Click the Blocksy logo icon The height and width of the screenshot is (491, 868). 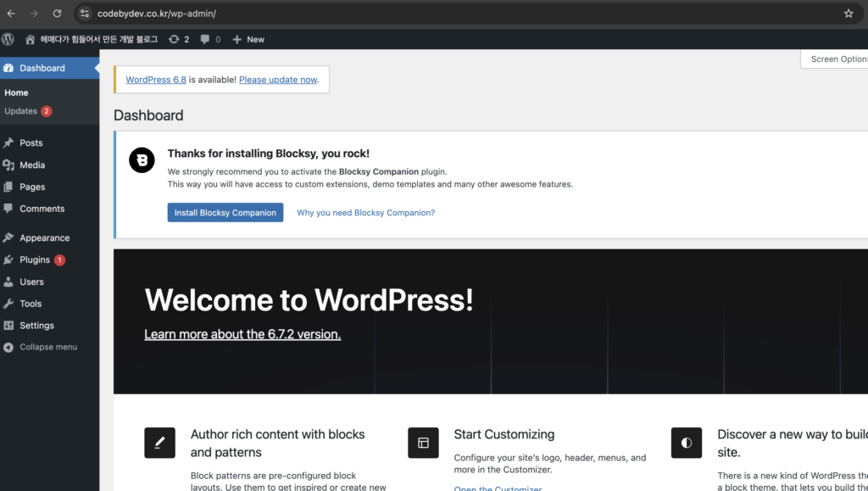coord(142,160)
